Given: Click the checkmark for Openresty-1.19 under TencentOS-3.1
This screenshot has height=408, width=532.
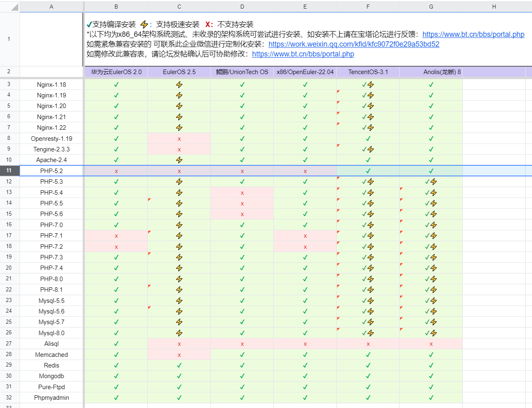Looking at the screenshot, I should (368, 139).
